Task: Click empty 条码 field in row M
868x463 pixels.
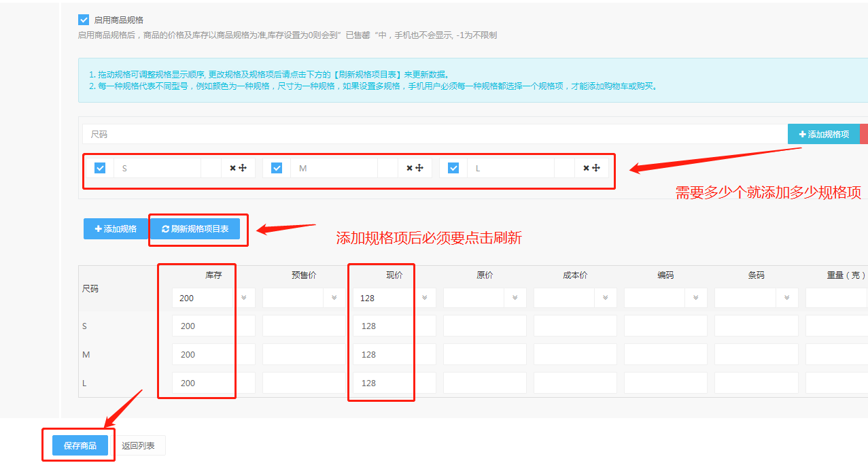Action: point(757,354)
